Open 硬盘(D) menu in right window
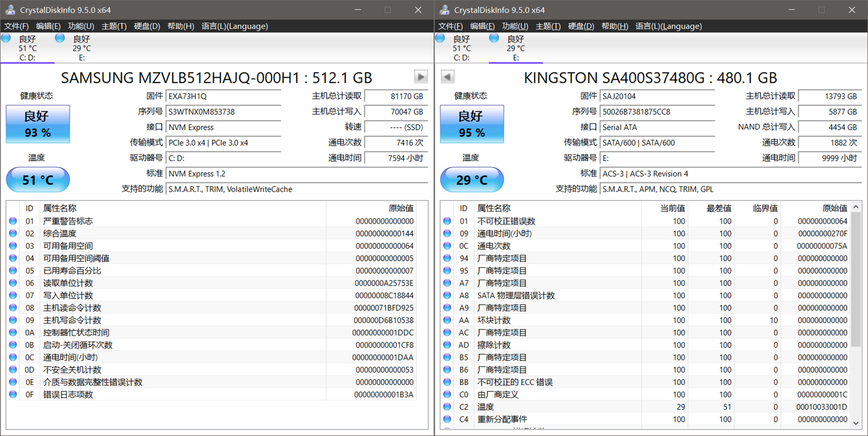This screenshot has height=436, width=868. click(581, 26)
